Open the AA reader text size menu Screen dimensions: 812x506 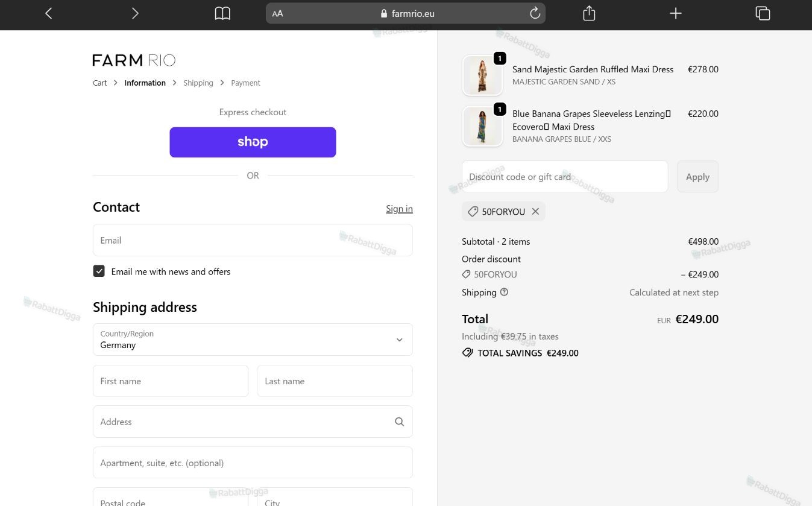point(277,13)
